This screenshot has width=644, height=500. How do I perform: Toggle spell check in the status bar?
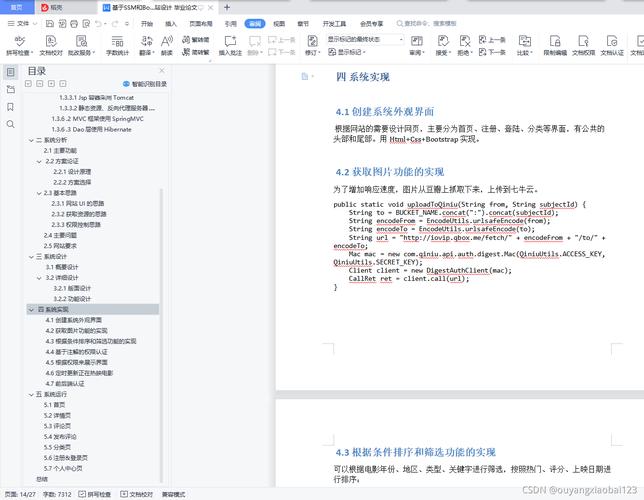tap(94, 495)
